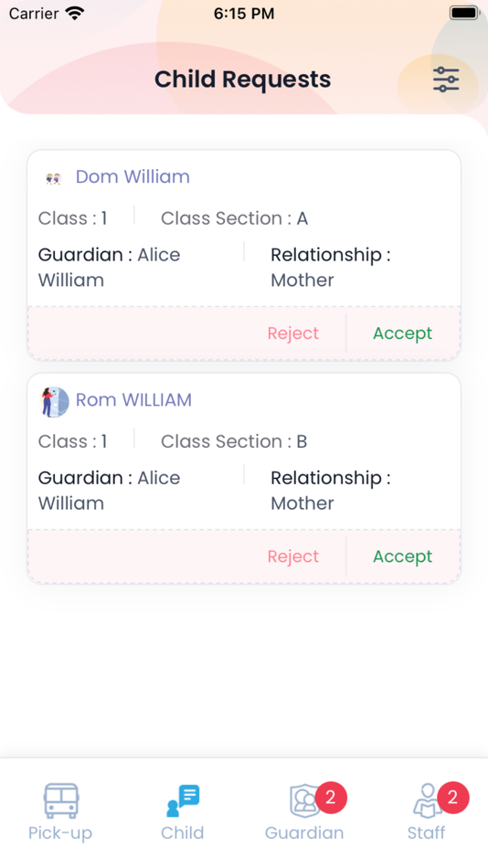The image size is (488, 868).
Task: Tap Rom WILLIAM's avatar picture
Action: tap(54, 401)
